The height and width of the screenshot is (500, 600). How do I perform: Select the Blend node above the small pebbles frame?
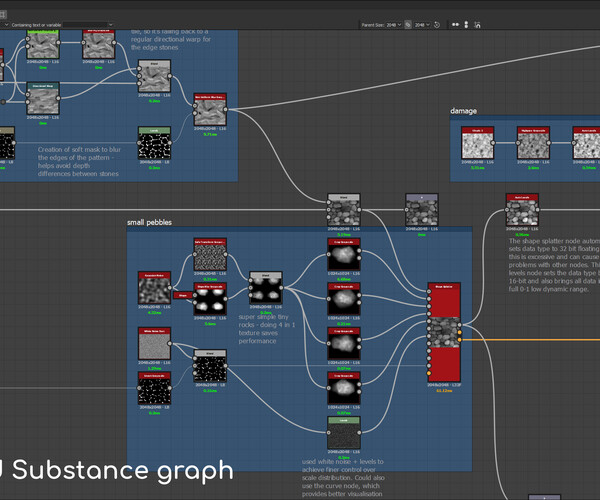344,210
